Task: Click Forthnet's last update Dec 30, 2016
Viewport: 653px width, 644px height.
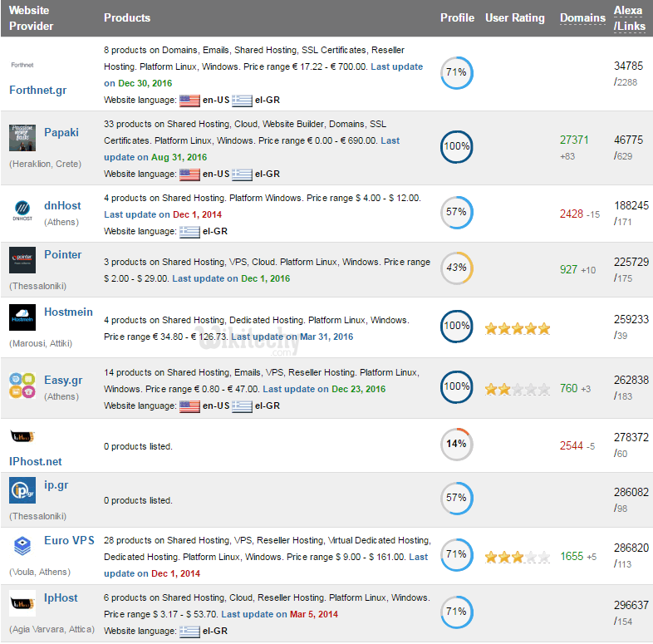Action: (x=145, y=83)
